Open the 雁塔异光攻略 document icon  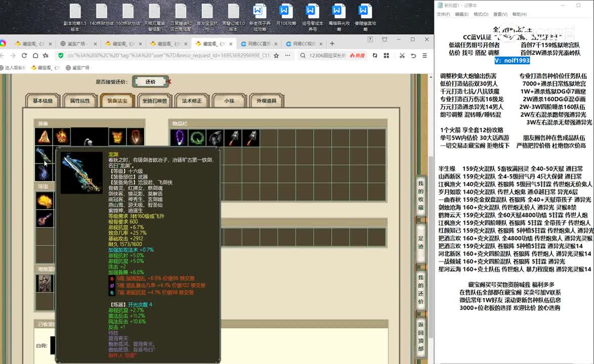click(x=338, y=17)
